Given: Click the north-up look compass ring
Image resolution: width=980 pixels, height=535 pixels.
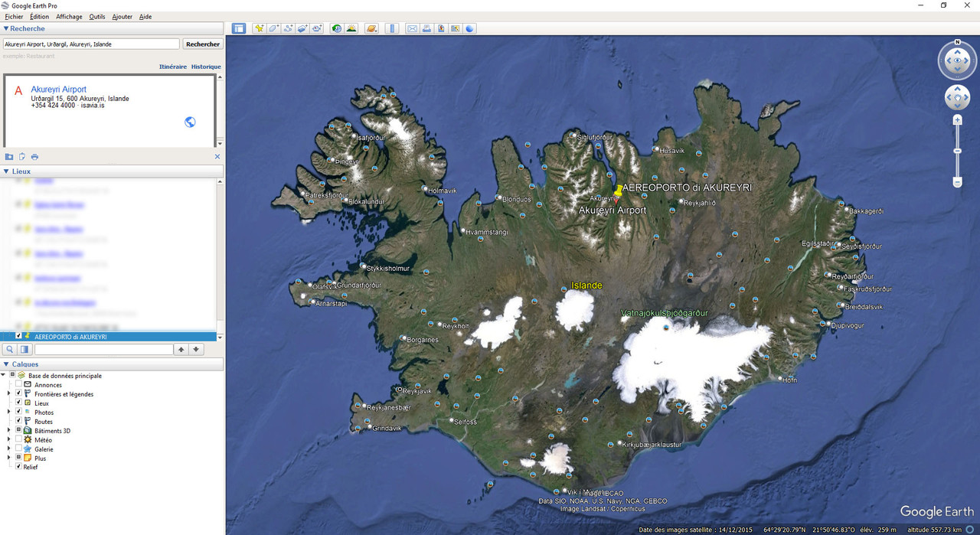Looking at the screenshot, I should (957, 60).
